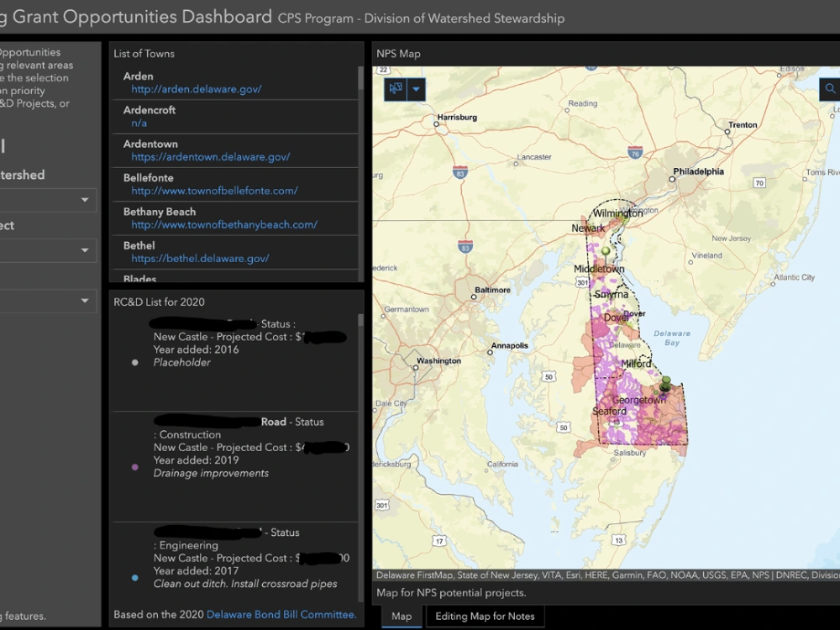Image resolution: width=840 pixels, height=630 pixels.
Task: Click the Wilmington label on map
Action: (x=617, y=213)
